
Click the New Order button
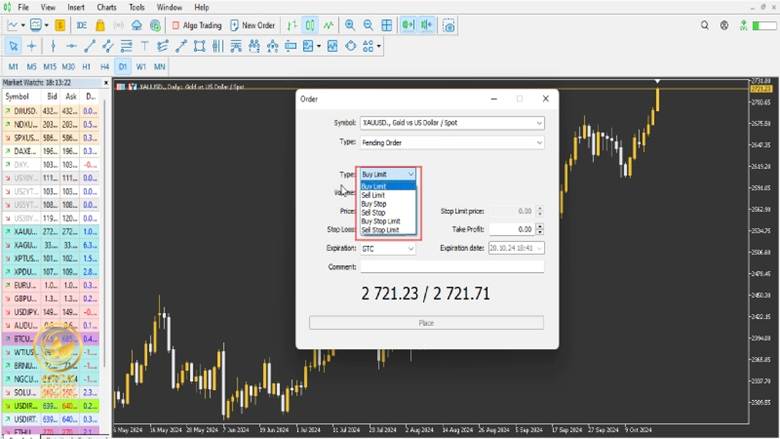pyautogui.click(x=253, y=25)
